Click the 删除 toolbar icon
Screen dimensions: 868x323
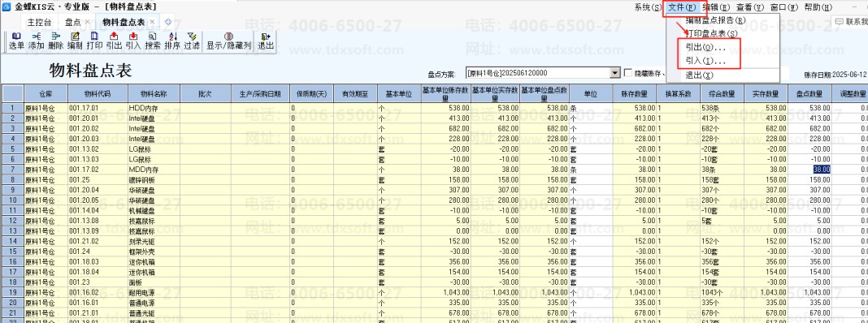[x=55, y=41]
